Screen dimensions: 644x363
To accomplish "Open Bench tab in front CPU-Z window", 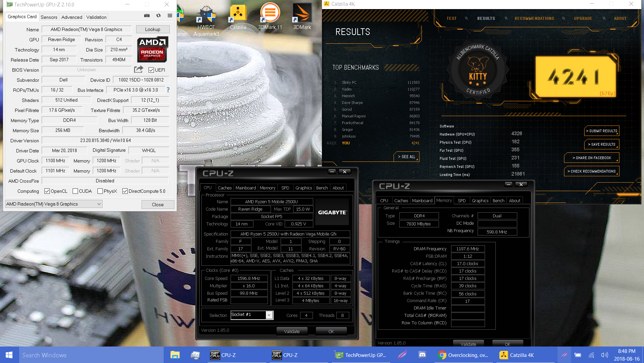I will pyautogui.click(x=322, y=188).
